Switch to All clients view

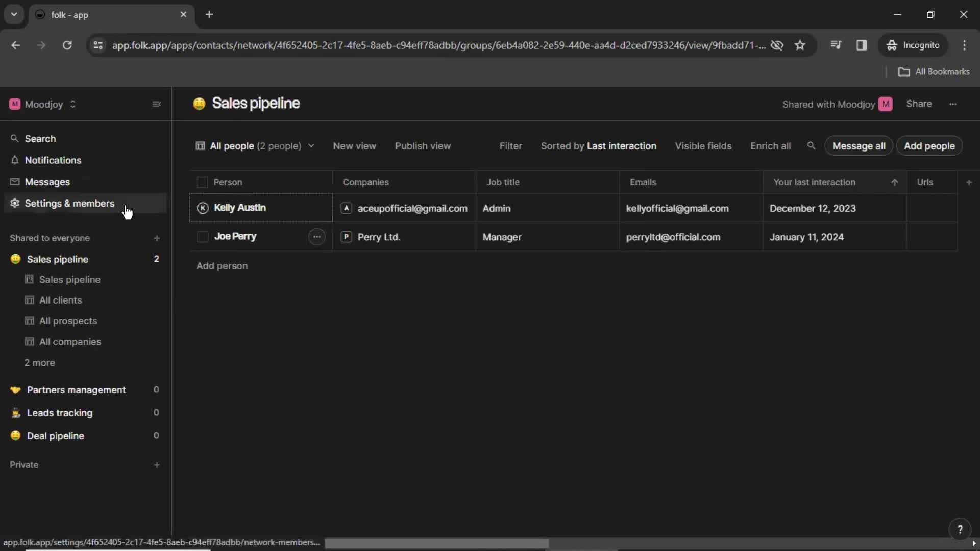coord(61,300)
